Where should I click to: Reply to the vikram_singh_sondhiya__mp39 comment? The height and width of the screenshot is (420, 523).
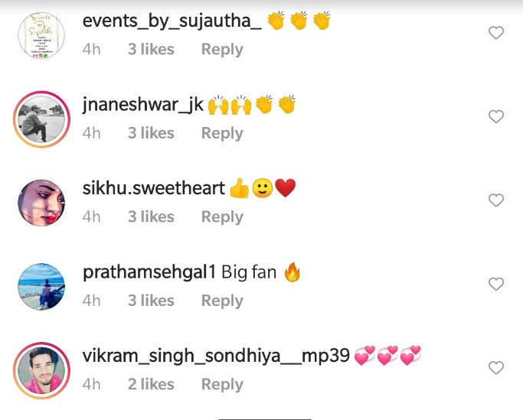click(x=222, y=385)
